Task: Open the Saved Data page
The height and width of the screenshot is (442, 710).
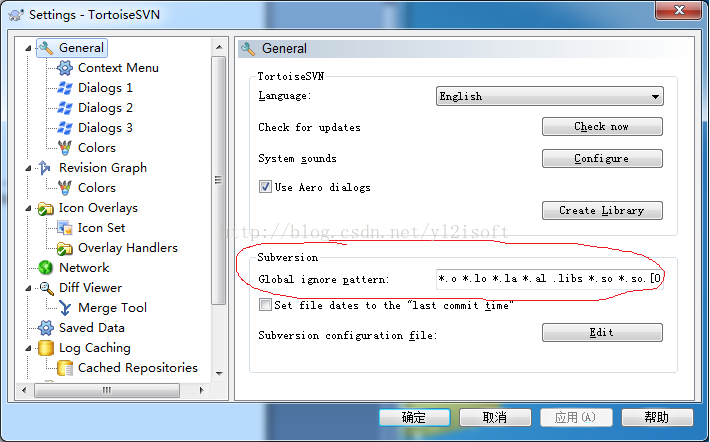Action: [92, 328]
